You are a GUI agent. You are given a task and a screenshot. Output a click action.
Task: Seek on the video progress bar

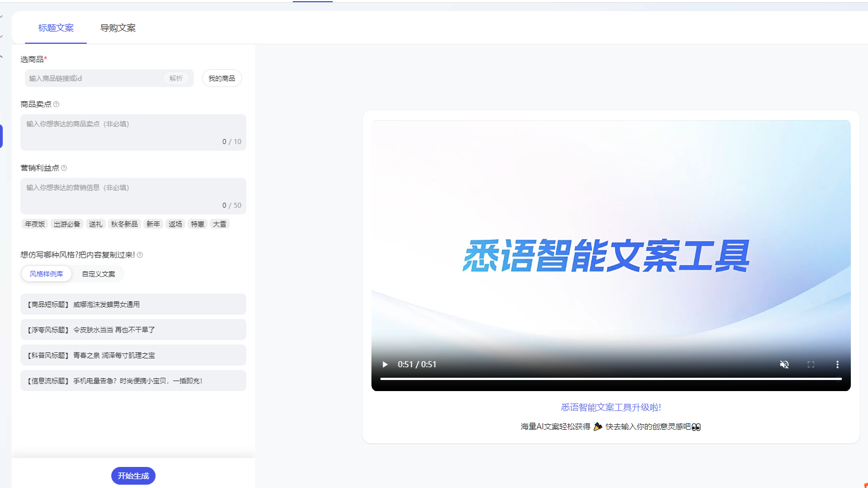point(611,379)
